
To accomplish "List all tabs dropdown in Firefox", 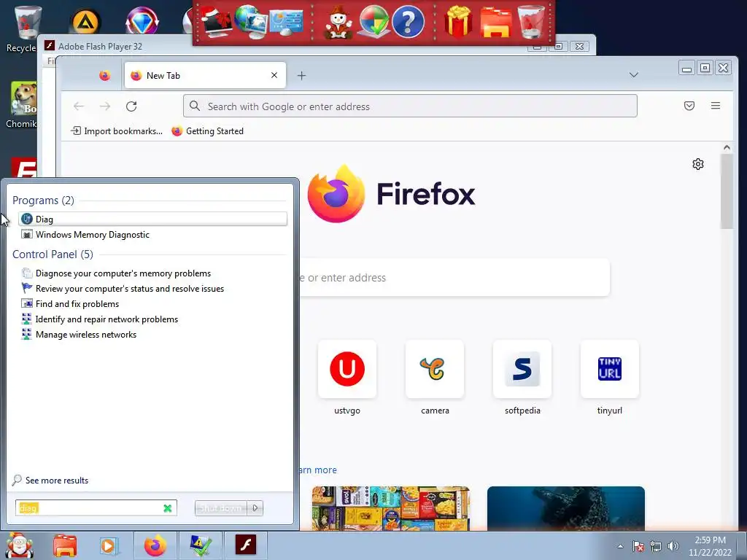I will click(634, 75).
